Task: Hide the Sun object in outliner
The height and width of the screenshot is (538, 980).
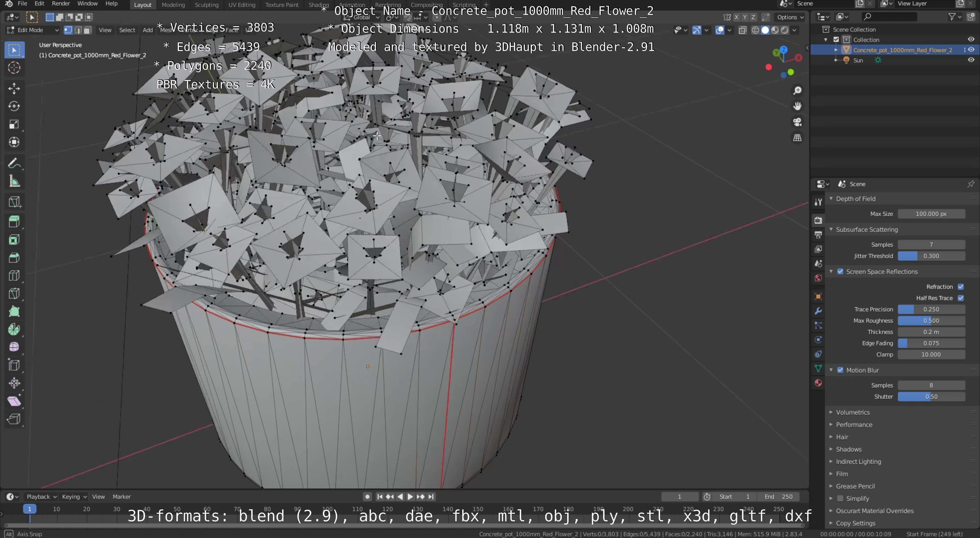Action: pyautogui.click(x=971, y=60)
